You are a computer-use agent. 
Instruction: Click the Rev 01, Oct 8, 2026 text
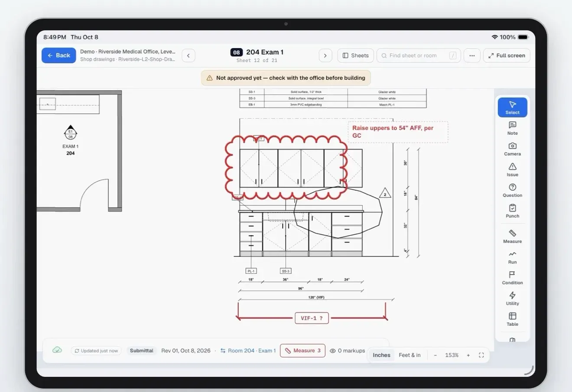click(186, 351)
